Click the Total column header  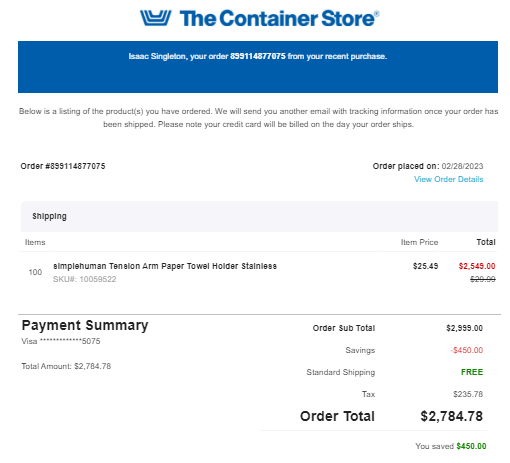pos(486,242)
